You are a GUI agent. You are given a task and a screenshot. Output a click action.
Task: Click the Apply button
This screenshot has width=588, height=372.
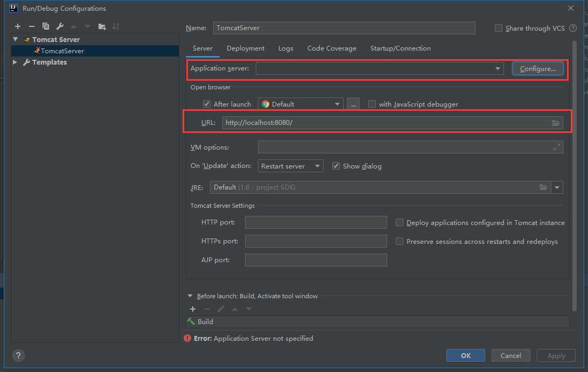tap(556, 355)
